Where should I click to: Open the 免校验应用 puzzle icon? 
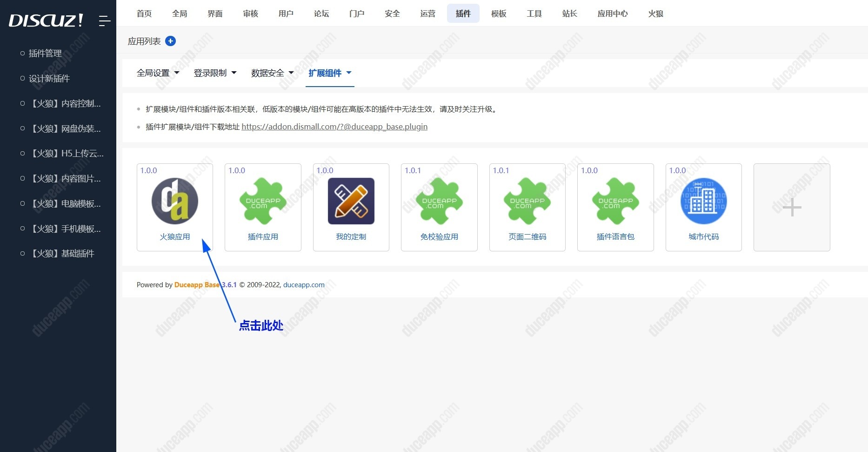439,201
